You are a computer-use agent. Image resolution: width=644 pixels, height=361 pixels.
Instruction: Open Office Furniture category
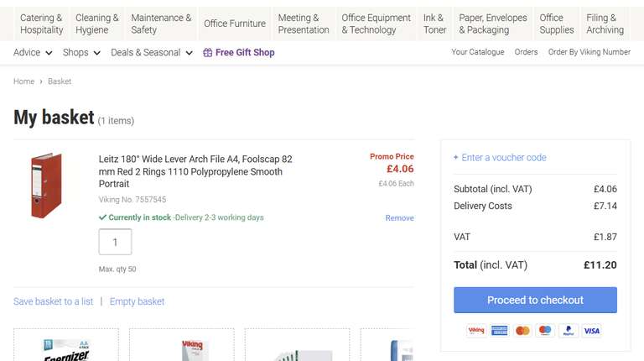(235, 24)
